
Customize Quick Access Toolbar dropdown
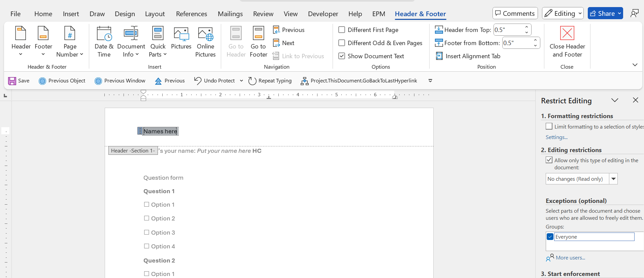pyautogui.click(x=430, y=81)
